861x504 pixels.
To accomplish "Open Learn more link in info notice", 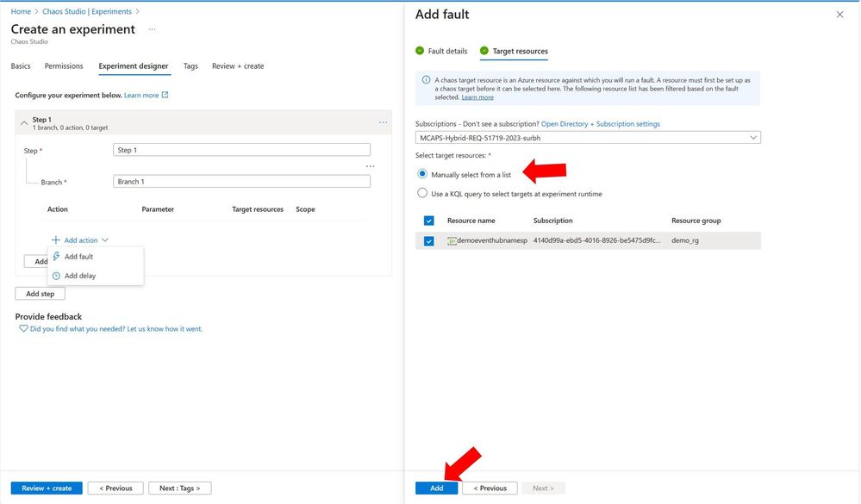I will coord(477,97).
